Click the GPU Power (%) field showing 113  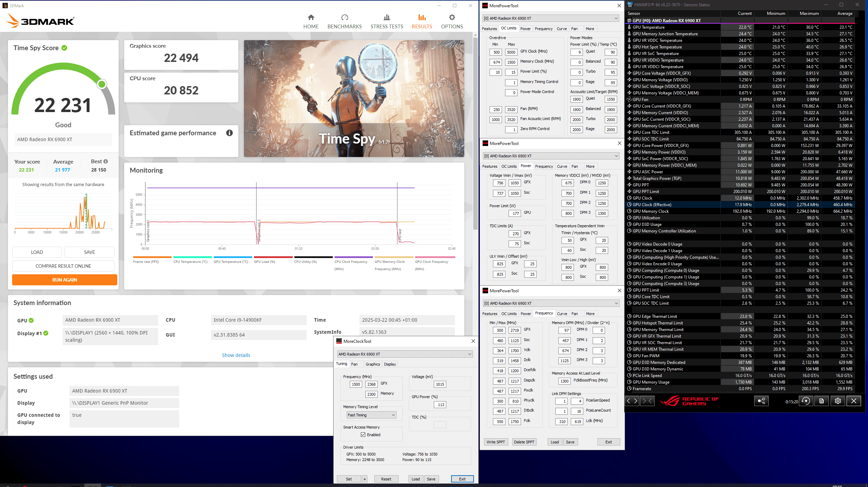[x=440, y=405]
